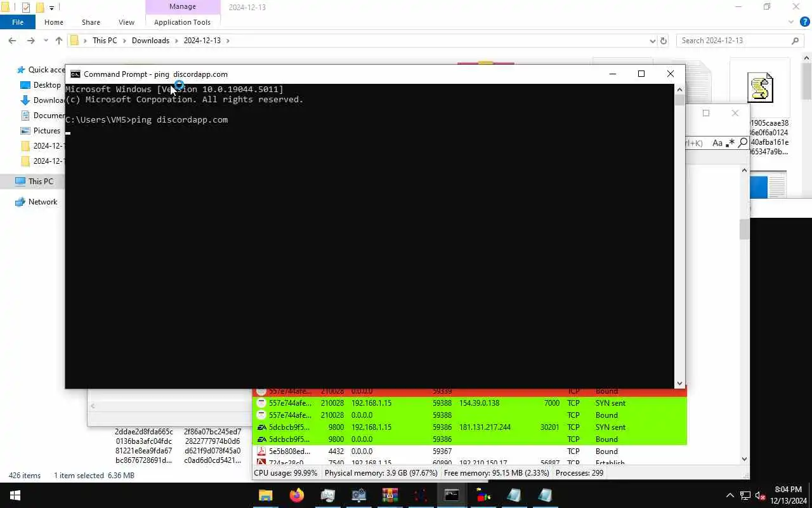
Task: Click the 5e5b808ed... process row
Action: click(469, 451)
